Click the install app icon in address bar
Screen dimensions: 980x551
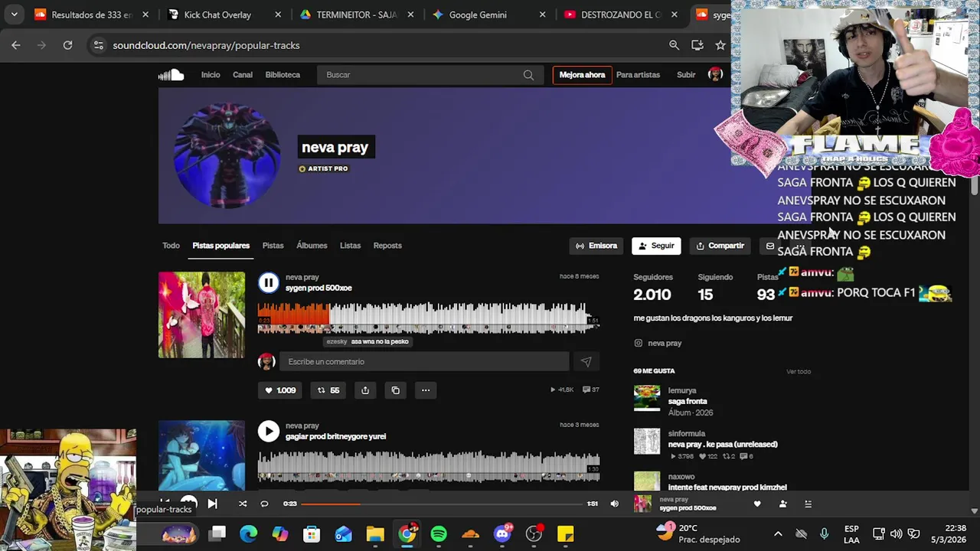pos(697,45)
